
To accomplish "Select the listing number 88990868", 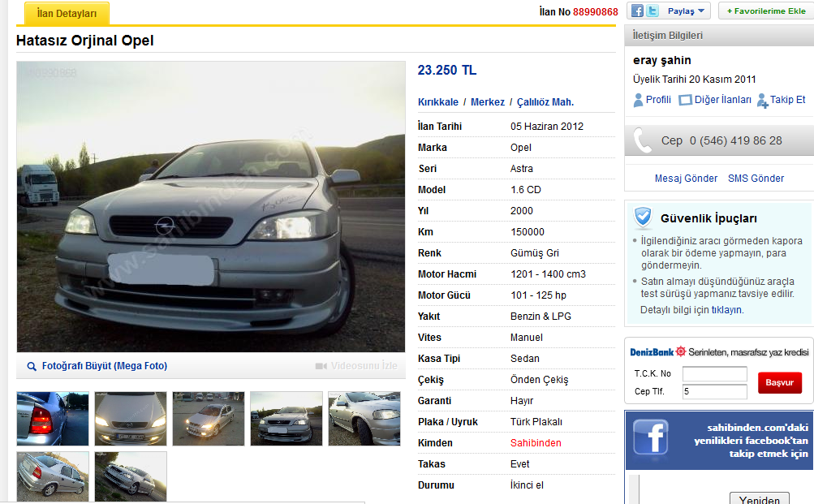I will click(596, 12).
